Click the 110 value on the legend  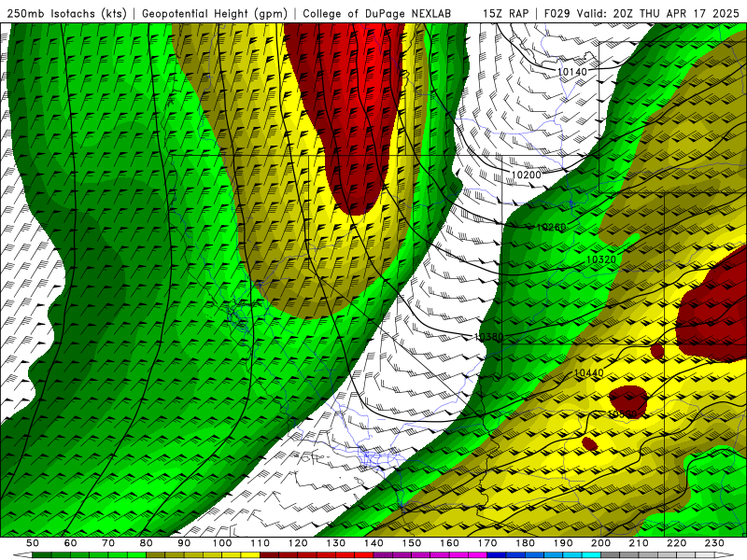(x=261, y=543)
